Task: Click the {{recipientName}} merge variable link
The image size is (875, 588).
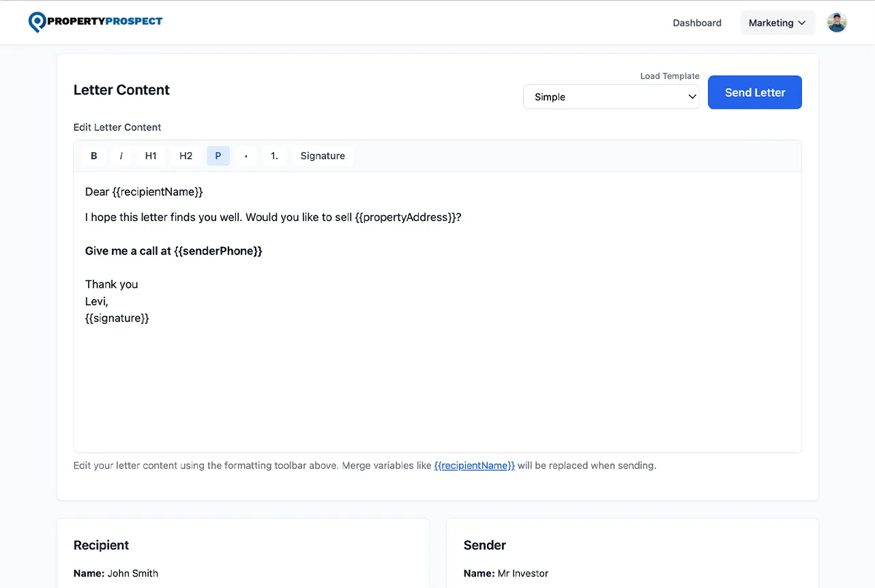Action: 474,465
